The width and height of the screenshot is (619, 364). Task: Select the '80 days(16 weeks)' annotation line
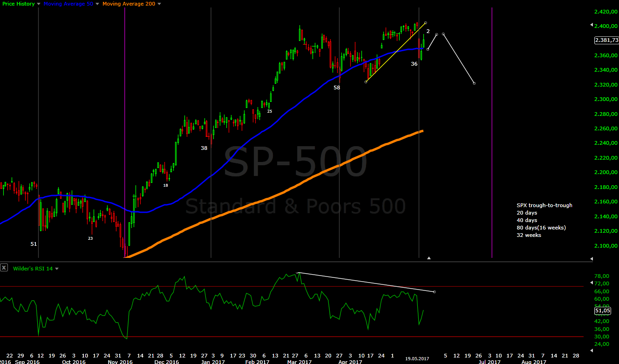(541, 228)
